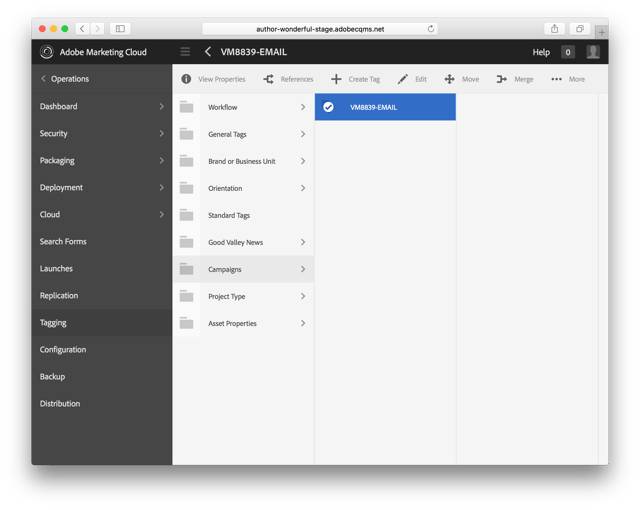Viewport: 640px width, 510px height.
Task: Toggle the Safari sidebar button
Action: click(x=120, y=29)
